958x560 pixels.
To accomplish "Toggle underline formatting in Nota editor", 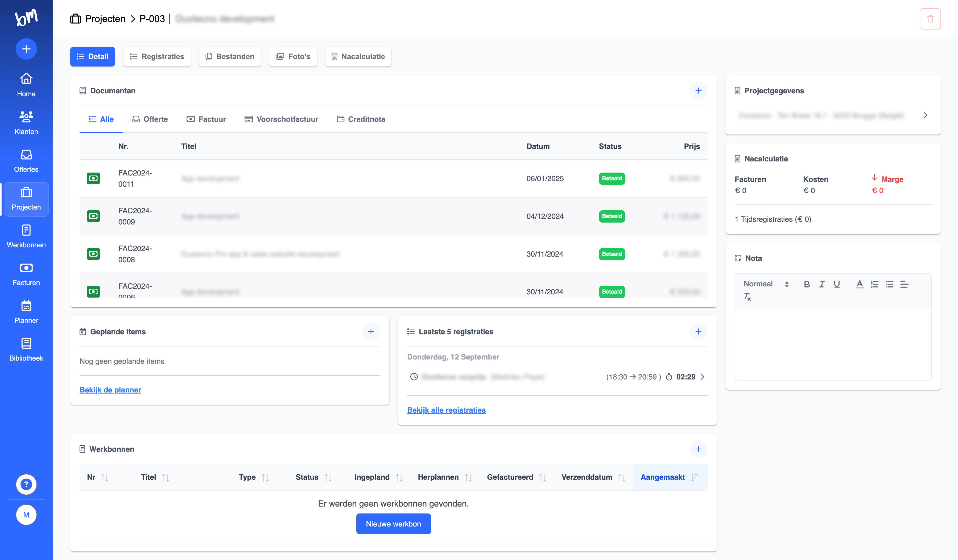I will (x=836, y=284).
